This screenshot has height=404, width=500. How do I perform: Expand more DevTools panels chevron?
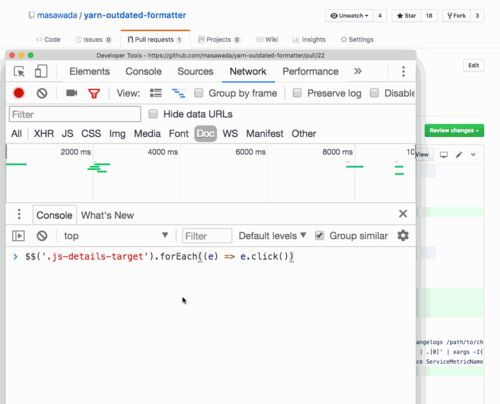tap(358, 71)
